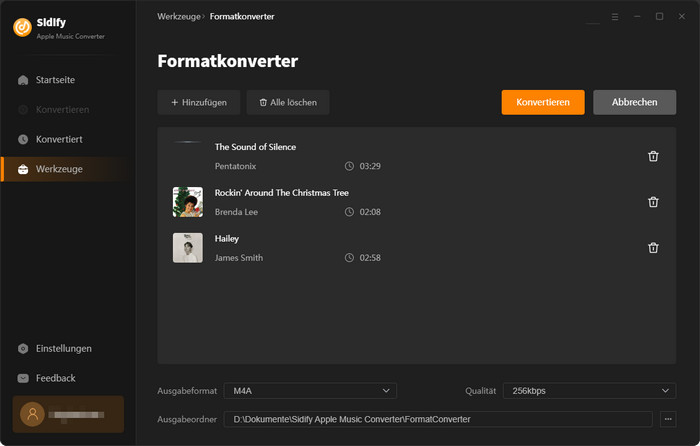Go to Startseite in sidebar

point(55,79)
